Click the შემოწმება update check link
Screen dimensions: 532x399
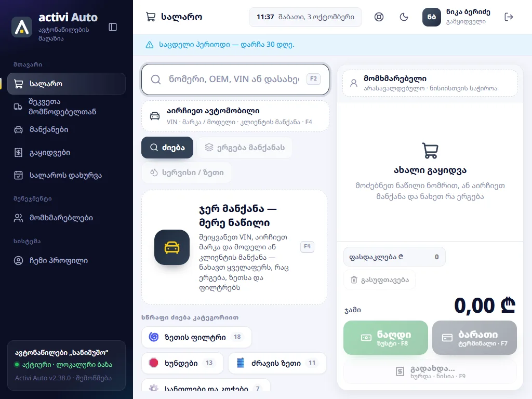(x=94, y=378)
